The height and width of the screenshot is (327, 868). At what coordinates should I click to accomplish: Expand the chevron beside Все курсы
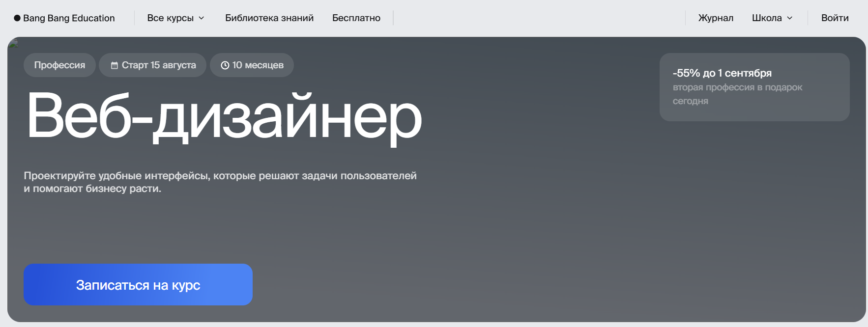coord(202,18)
